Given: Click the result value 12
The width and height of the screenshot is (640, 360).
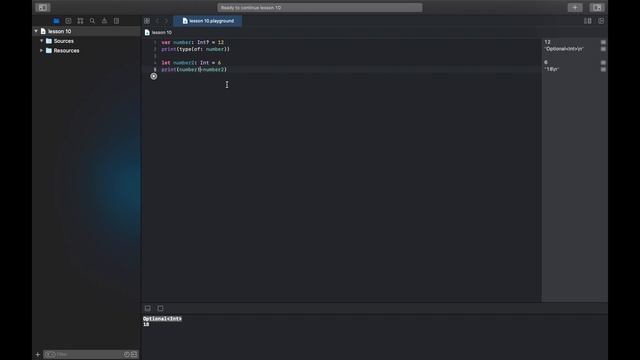Looking at the screenshot, I should point(547,42).
